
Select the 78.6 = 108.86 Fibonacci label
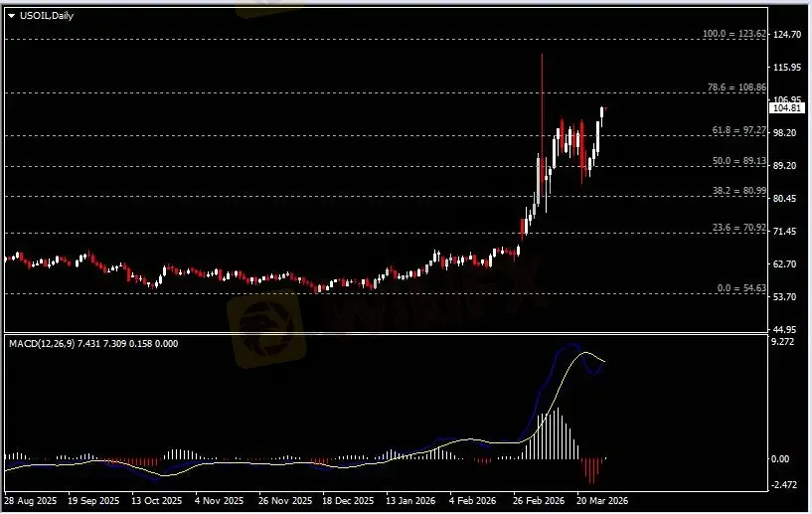[736, 87]
